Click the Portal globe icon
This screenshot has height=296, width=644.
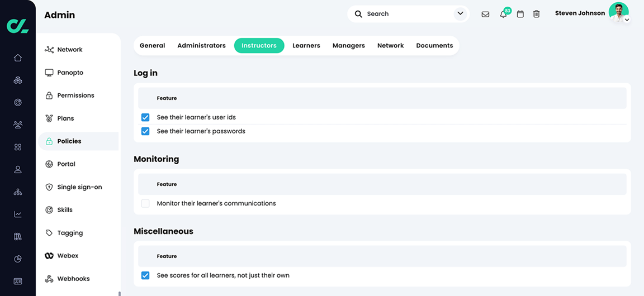tap(49, 164)
